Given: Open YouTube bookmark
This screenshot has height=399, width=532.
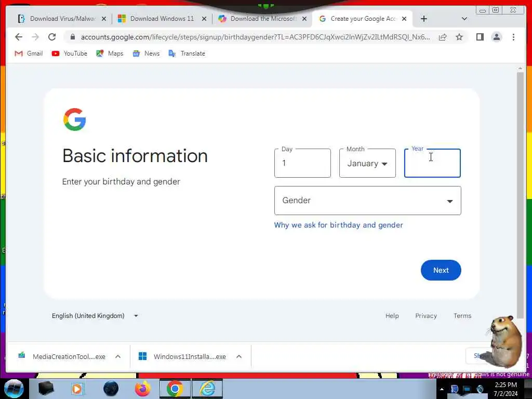Looking at the screenshot, I should [x=69, y=54].
